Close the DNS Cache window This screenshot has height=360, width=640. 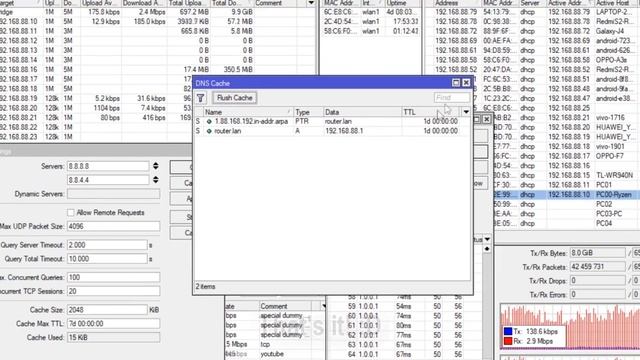click(x=466, y=83)
